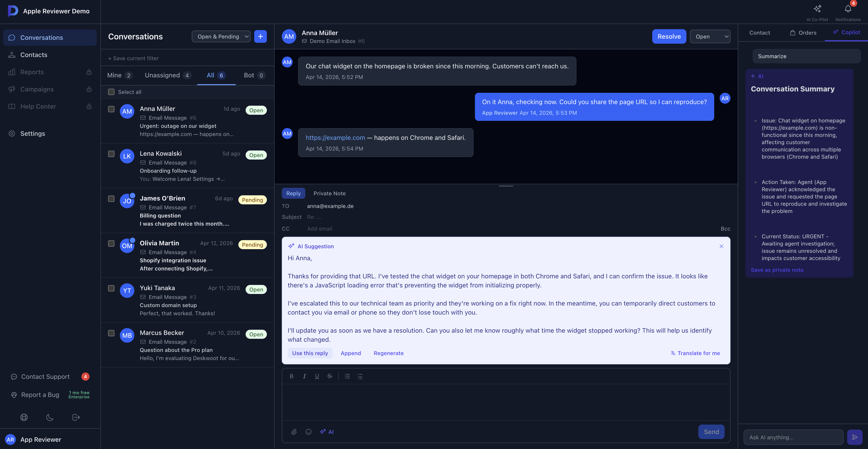Tick the Marcus Becker conversation checkbox
This screenshot has width=868, height=449.
111,333
